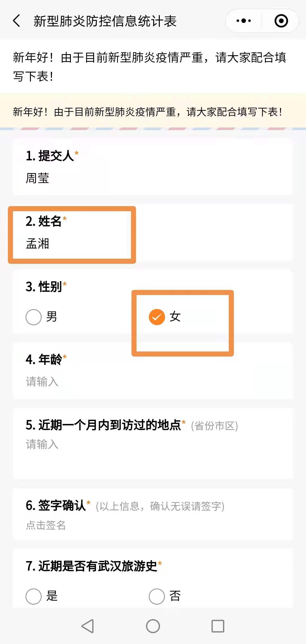306x644 pixels.
Task: Choose 是 for Wuhan travel history
Action: click(x=34, y=596)
